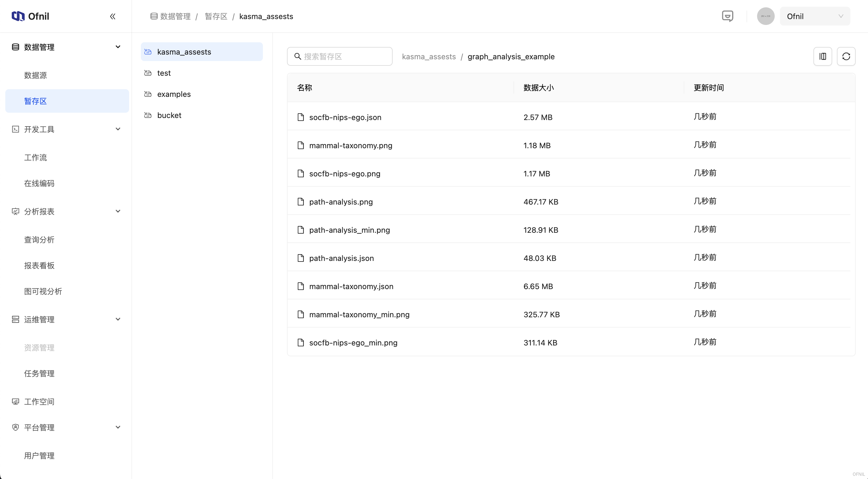Open 用户管理 in sidebar
The image size is (868, 479).
(x=67, y=456)
